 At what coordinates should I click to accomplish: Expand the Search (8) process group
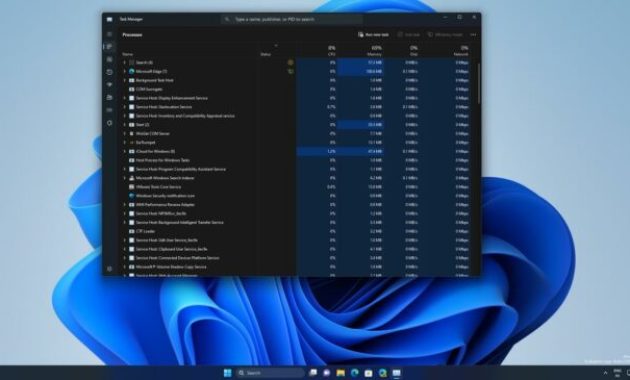125,63
